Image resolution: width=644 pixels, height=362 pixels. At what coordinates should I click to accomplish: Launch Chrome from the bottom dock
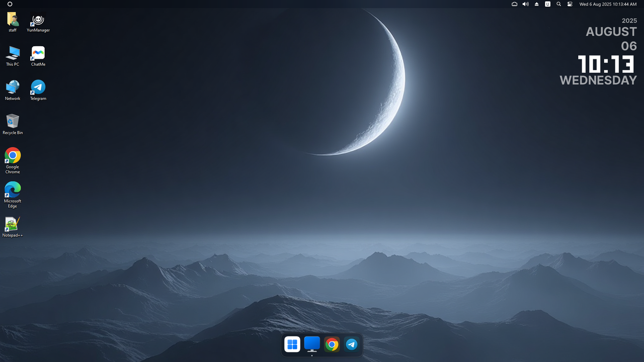click(x=332, y=344)
